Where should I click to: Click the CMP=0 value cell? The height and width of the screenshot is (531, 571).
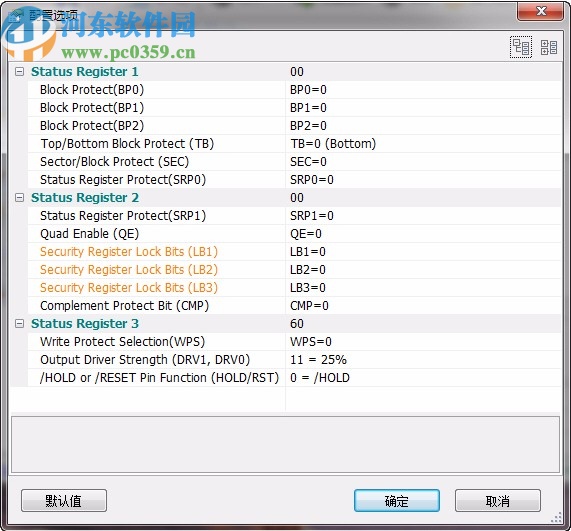[x=423, y=306]
